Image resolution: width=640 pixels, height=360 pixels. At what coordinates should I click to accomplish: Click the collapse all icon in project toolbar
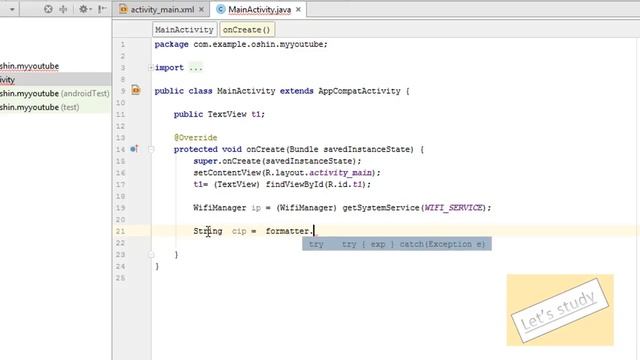[x=63, y=9]
